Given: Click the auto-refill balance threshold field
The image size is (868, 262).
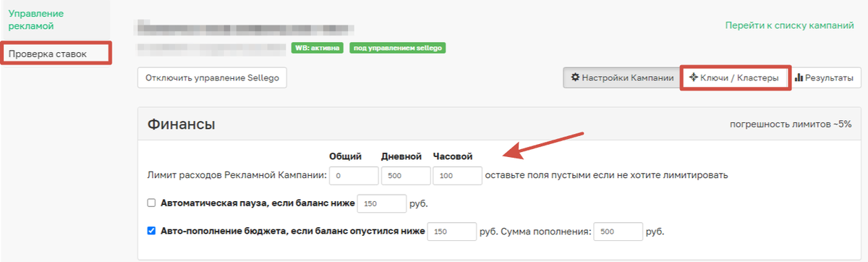Looking at the screenshot, I should pos(452,232).
